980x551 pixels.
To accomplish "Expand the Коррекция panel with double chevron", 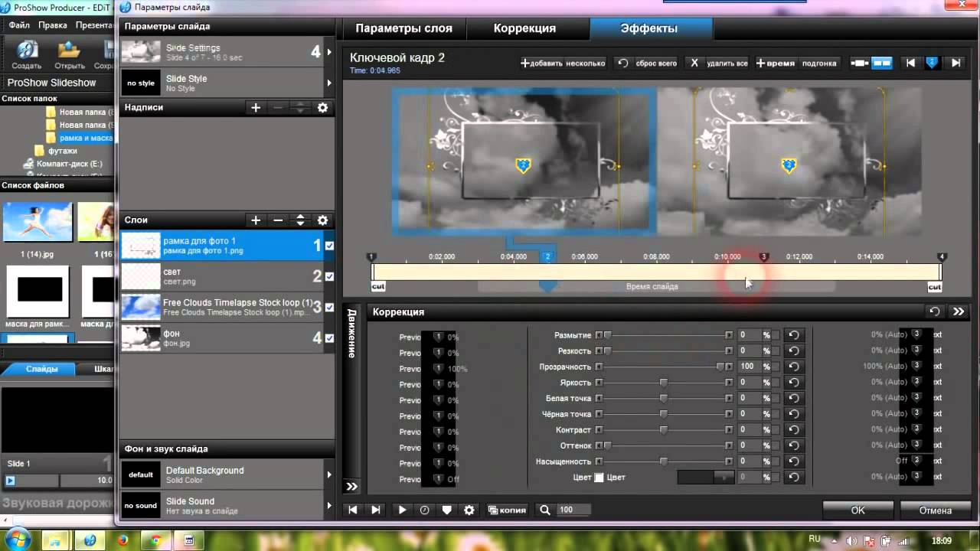I will click(x=959, y=311).
